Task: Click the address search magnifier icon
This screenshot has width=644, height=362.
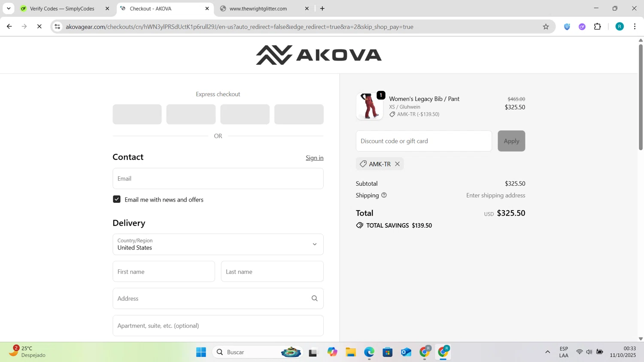Action: 314,299
